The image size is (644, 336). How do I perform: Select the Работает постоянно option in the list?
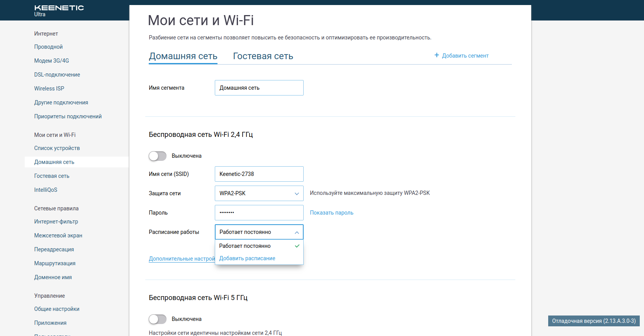pos(259,246)
